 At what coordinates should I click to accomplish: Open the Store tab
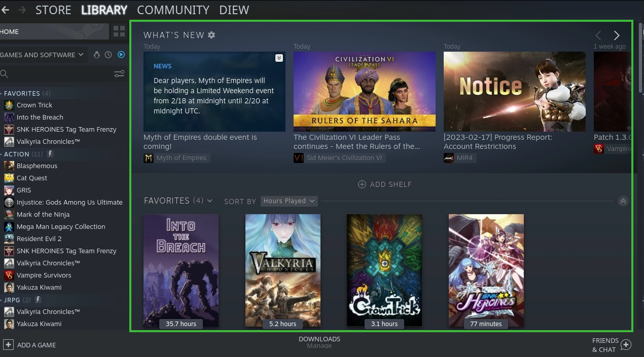tap(53, 10)
